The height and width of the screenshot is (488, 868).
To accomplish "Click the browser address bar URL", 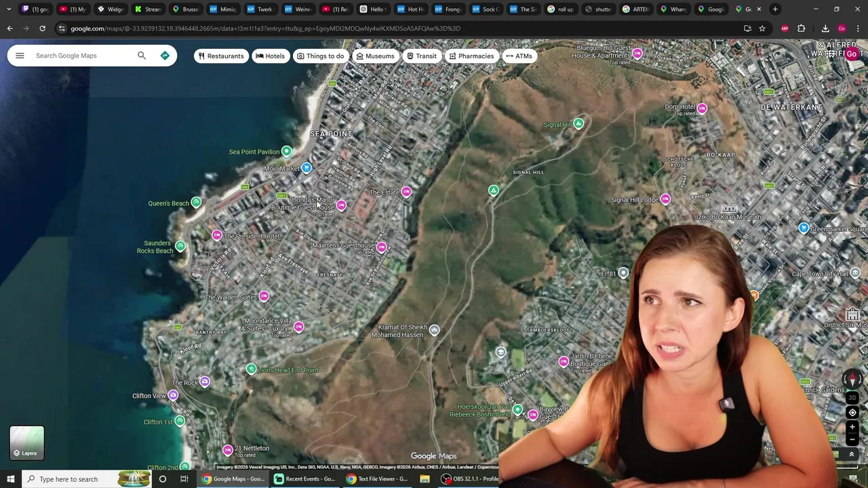I will pyautogui.click(x=265, y=28).
